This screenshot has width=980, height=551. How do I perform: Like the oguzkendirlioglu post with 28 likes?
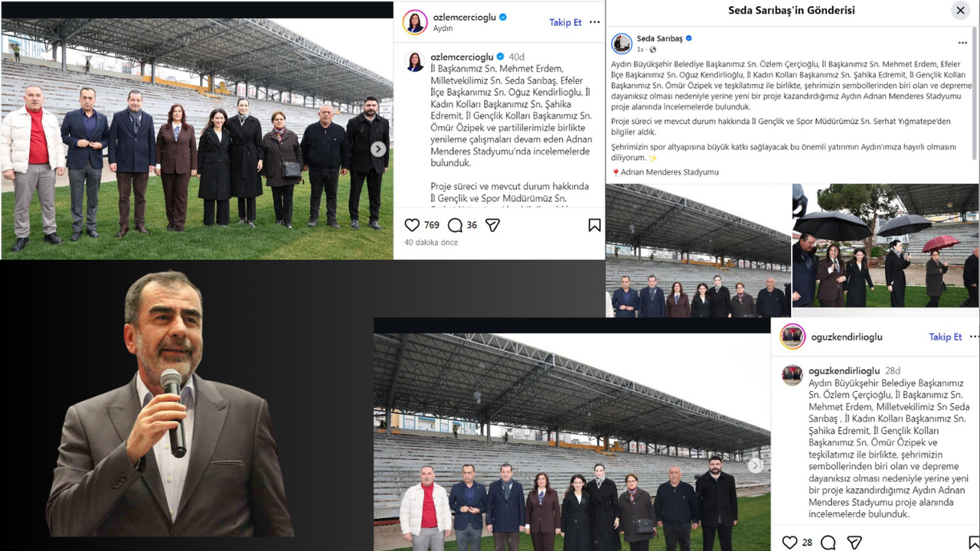click(x=789, y=543)
